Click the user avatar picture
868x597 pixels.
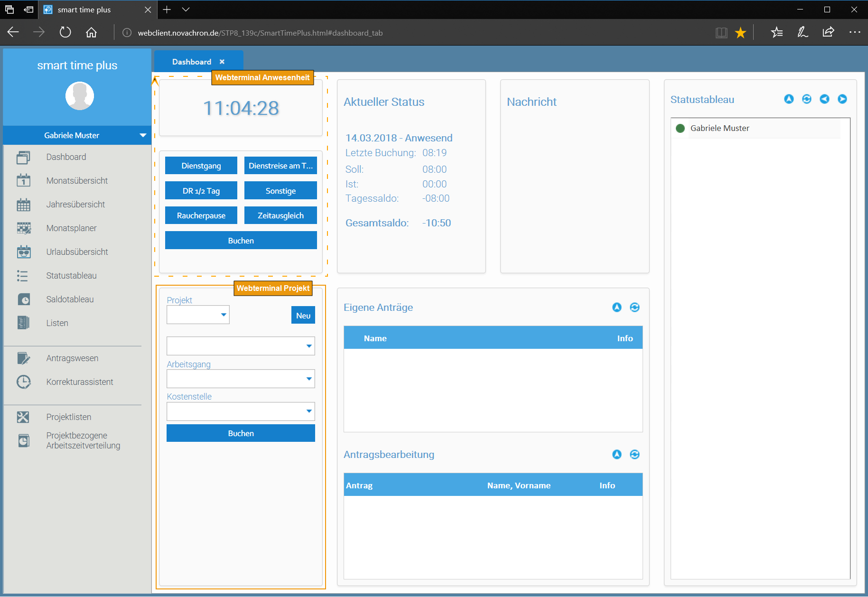pyautogui.click(x=79, y=96)
